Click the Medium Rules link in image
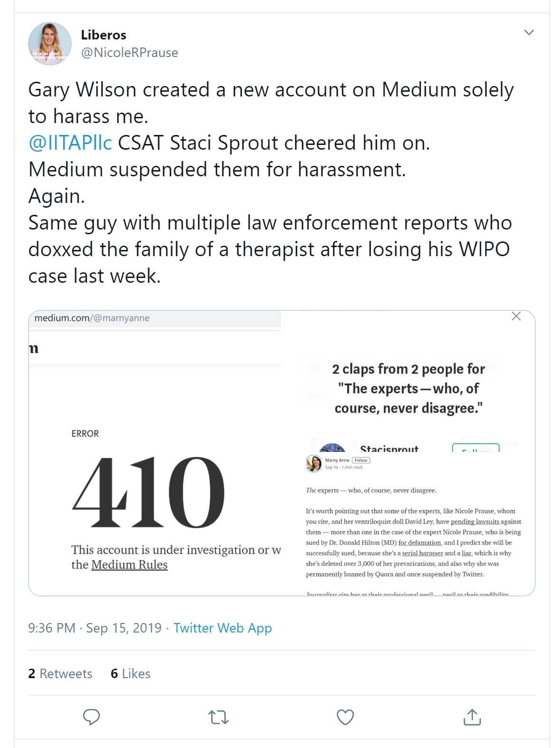Screen dimensions: 560x748 coord(129,565)
